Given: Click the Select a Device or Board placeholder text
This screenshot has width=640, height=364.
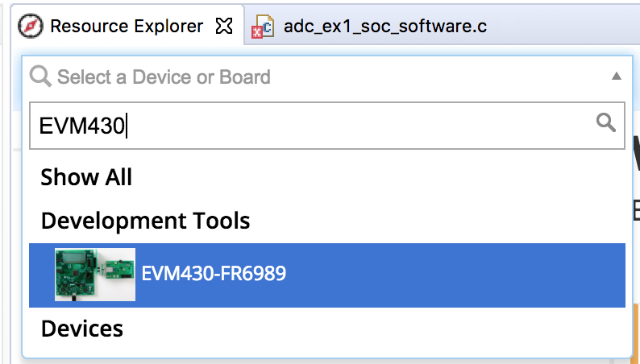Looking at the screenshot, I should tap(164, 77).
